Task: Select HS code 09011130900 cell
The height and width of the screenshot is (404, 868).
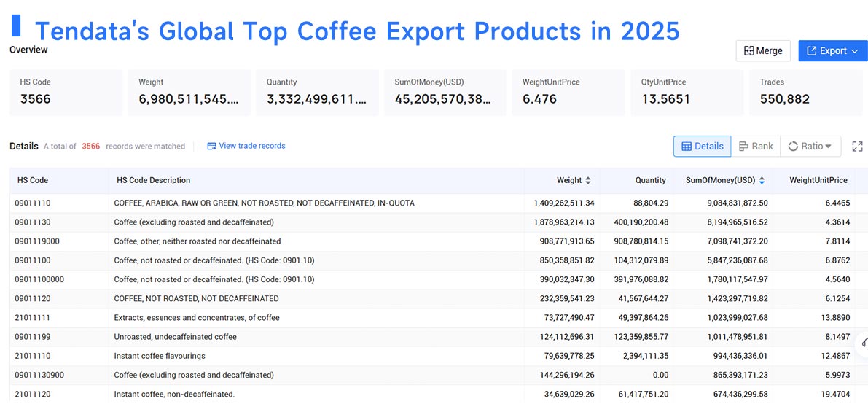Action: pyautogui.click(x=59, y=375)
